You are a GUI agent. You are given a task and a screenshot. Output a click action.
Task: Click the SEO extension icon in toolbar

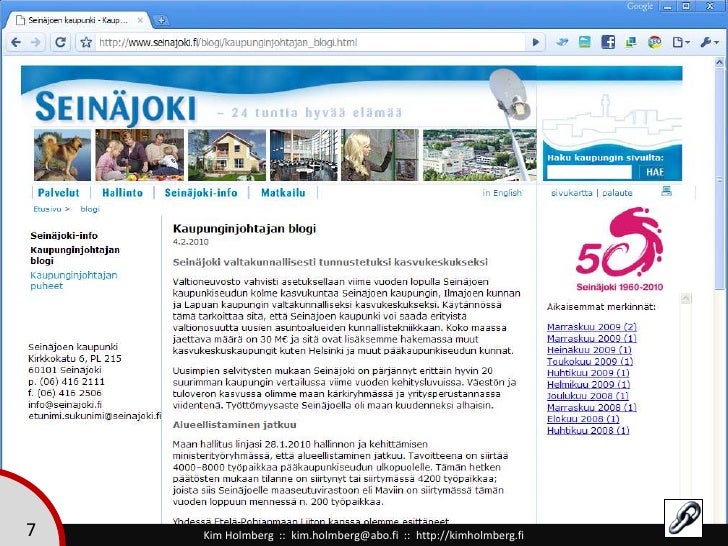(655, 42)
